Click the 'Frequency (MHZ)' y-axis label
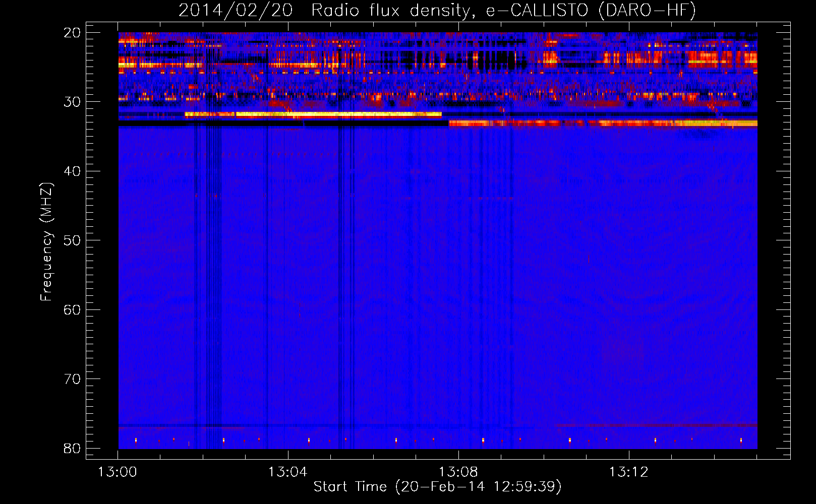The width and height of the screenshot is (816, 504). [x=46, y=242]
